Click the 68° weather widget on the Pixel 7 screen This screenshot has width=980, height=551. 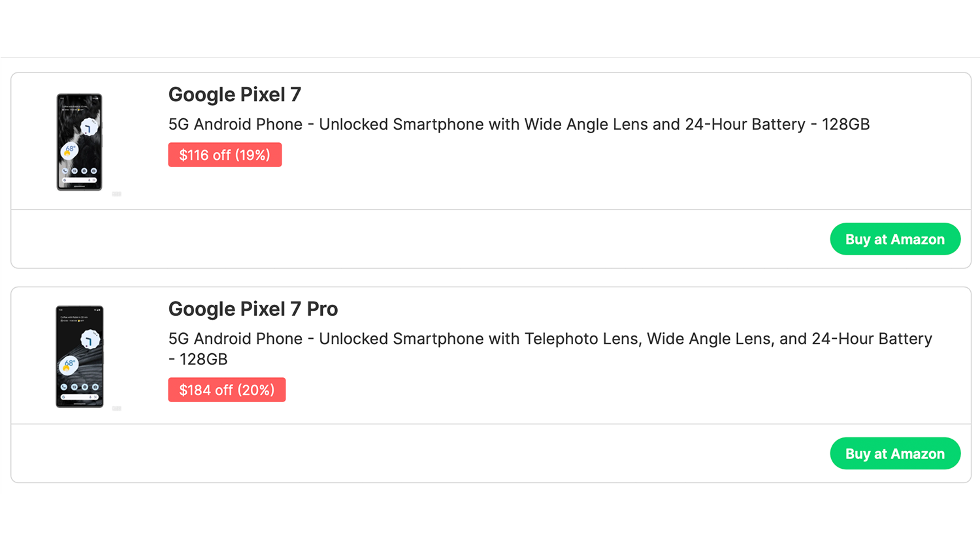coord(69,151)
